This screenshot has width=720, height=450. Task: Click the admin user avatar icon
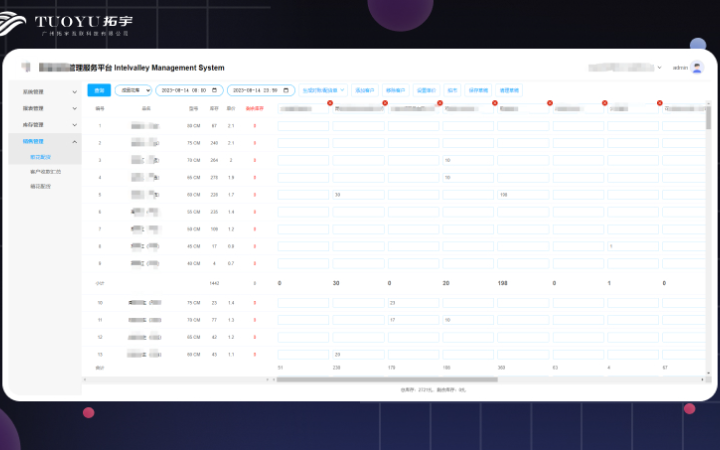(x=697, y=68)
